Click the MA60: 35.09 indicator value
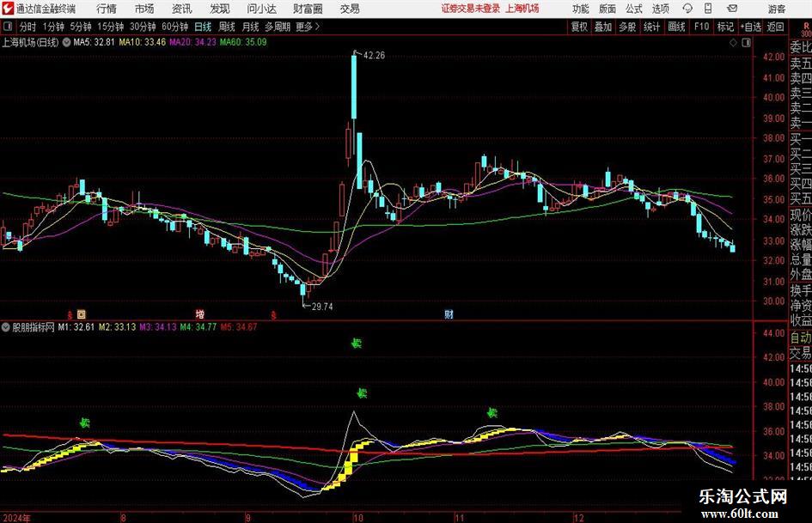Viewport: 812px width, 523px height. click(243, 42)
